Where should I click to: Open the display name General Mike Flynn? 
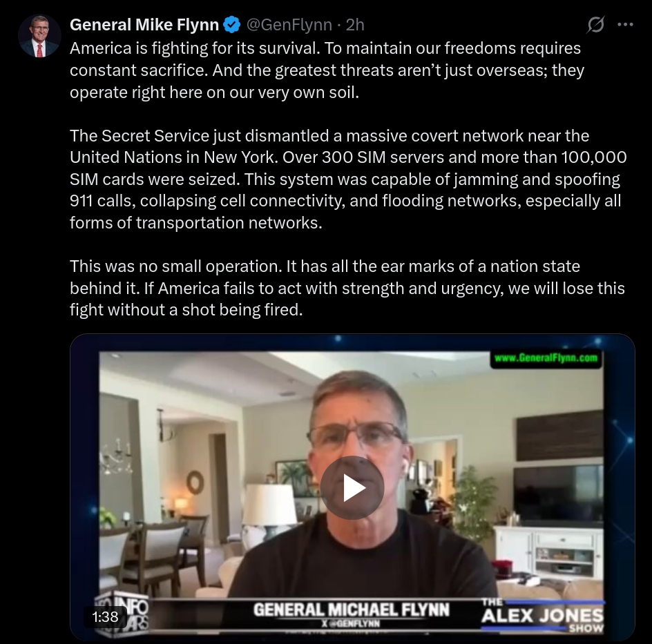click(144, 25)
